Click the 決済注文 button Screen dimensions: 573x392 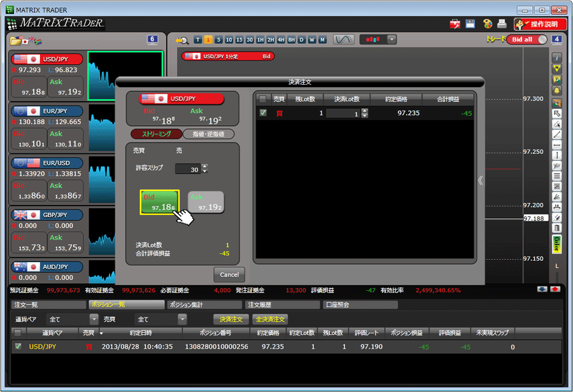[x=231, y=319]
